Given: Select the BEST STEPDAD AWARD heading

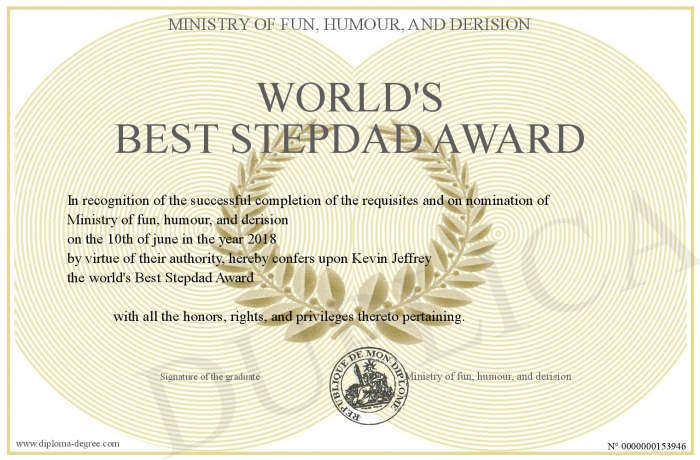Looking at the screenshot, I should [x=349, y=139].
